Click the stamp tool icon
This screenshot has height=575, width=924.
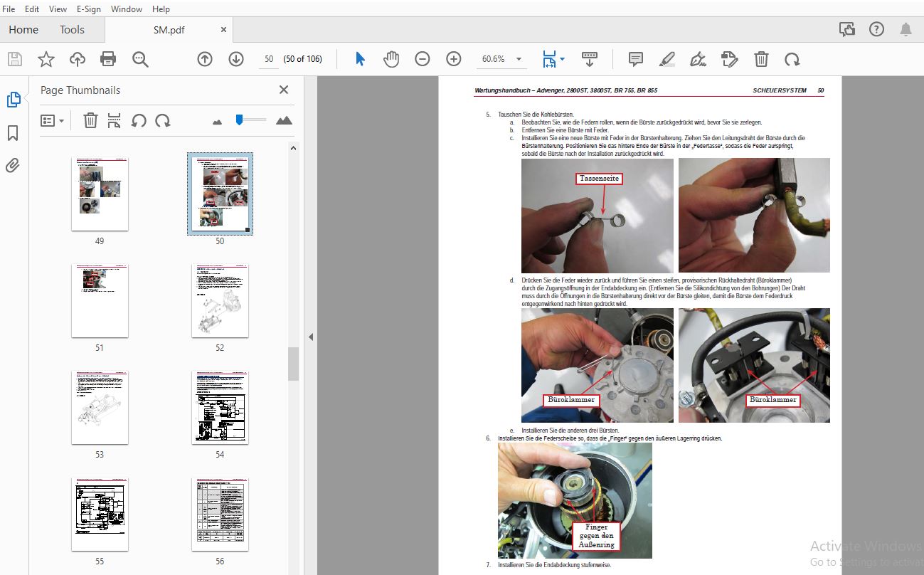pos(730,59)
